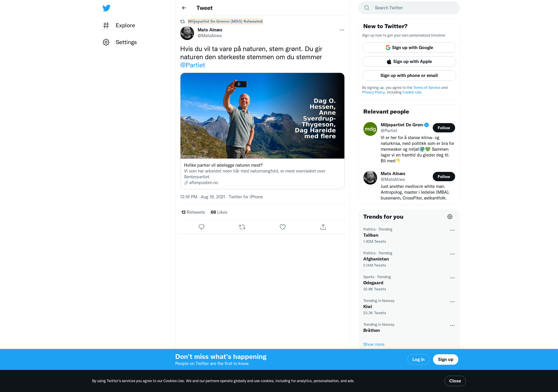Show more trends
Screen dimensions: 558x392
(x=374, y=344)
